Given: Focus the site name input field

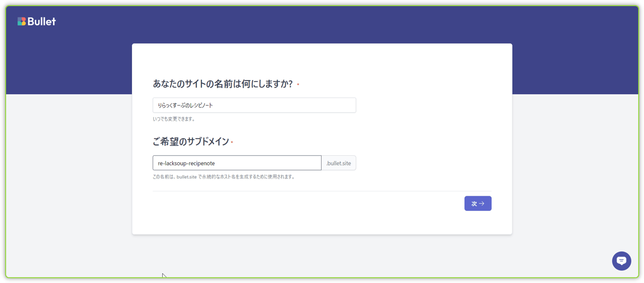Looking at the screenshot, I should [254, 105].
